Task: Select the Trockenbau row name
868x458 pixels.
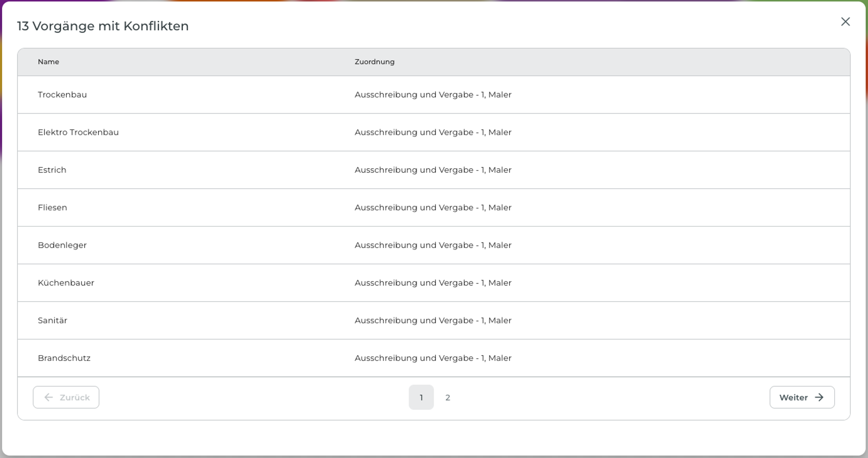Action: click(62, 95)
